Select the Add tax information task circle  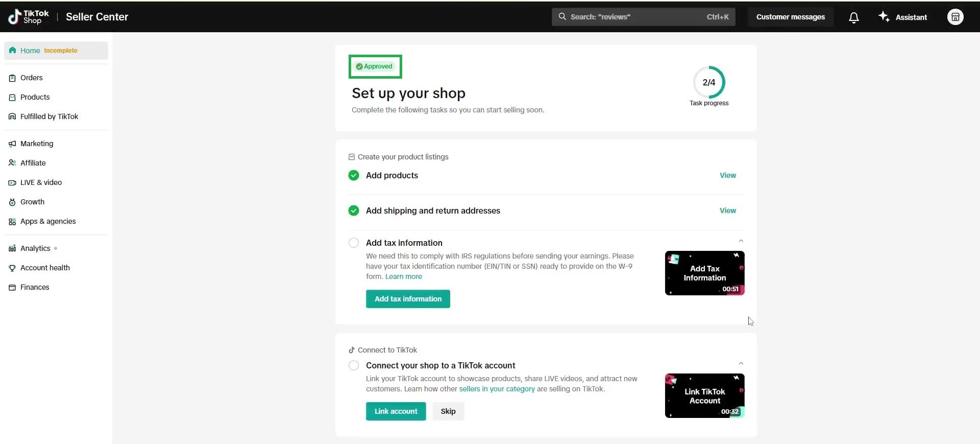pyautogui.click(x=354, y=243)
